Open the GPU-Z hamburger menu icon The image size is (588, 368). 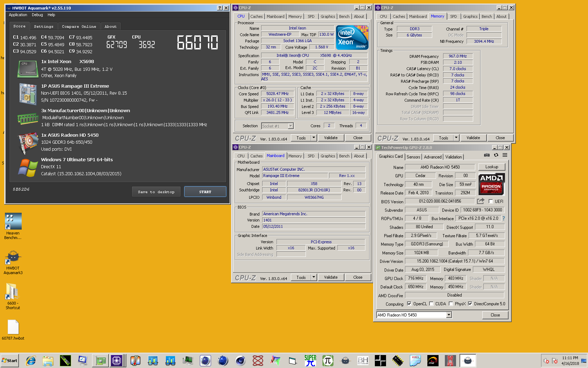pyautogui.click(x=505, y=155)
